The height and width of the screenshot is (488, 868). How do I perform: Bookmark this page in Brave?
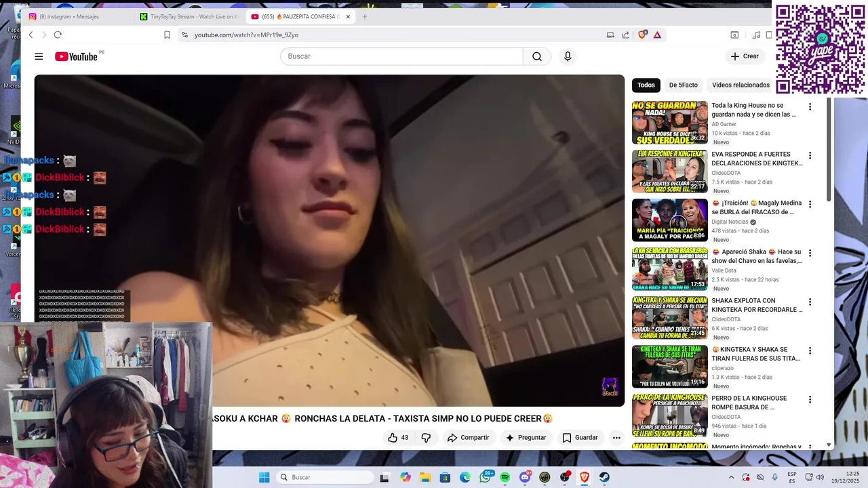pos(167,35)
